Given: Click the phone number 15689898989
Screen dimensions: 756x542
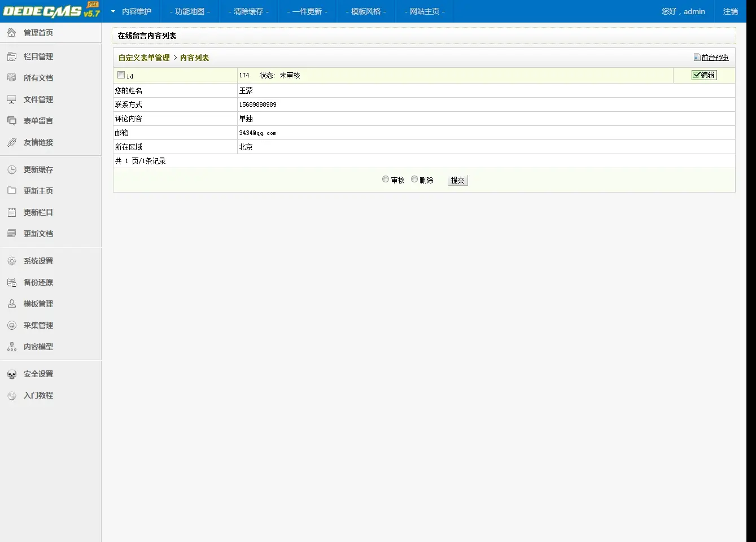Looking at the screenshot, I should [x=258, y=104].
